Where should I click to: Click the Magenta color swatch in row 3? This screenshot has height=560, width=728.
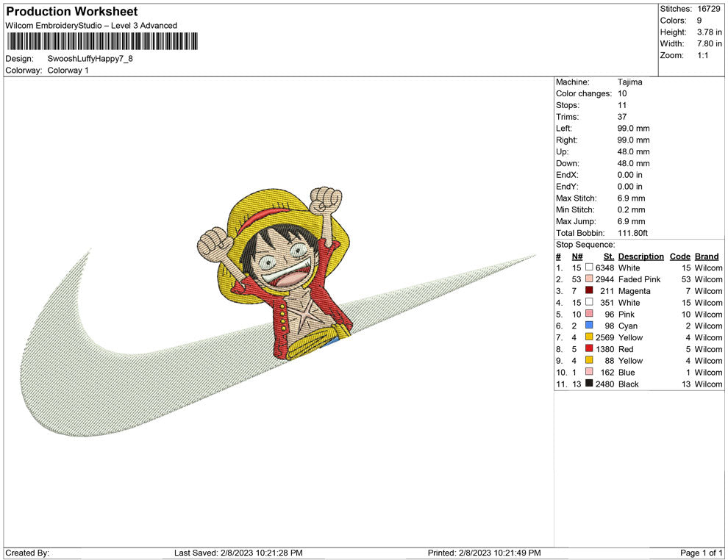click(589, 291)
